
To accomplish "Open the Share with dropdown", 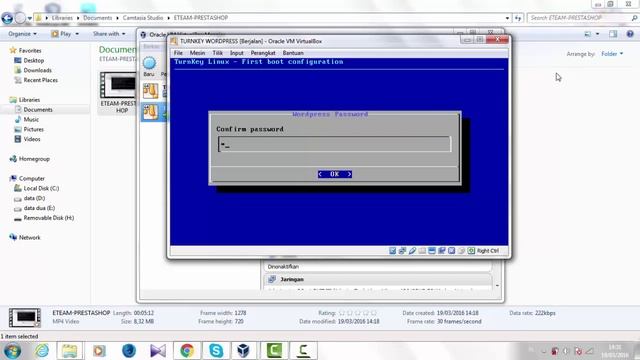I will 109,34.
